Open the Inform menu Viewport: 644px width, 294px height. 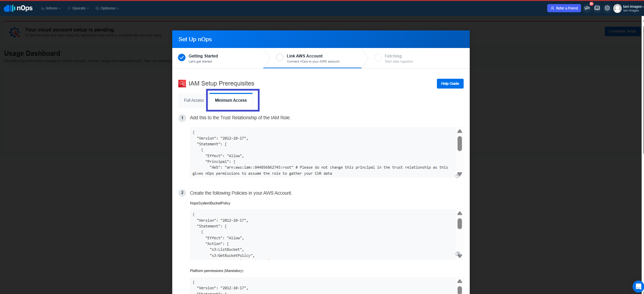coord(51,8)
